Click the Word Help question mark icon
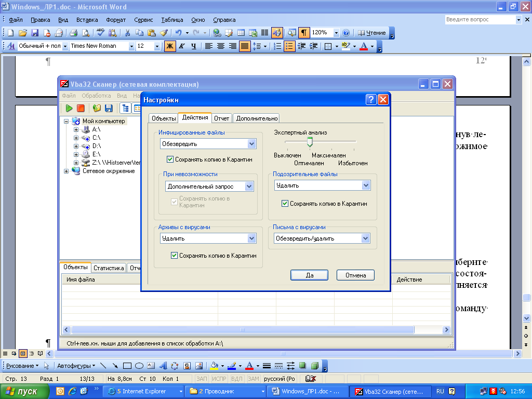The width and height of the screenshot is (532, 399). pos(346,33)
